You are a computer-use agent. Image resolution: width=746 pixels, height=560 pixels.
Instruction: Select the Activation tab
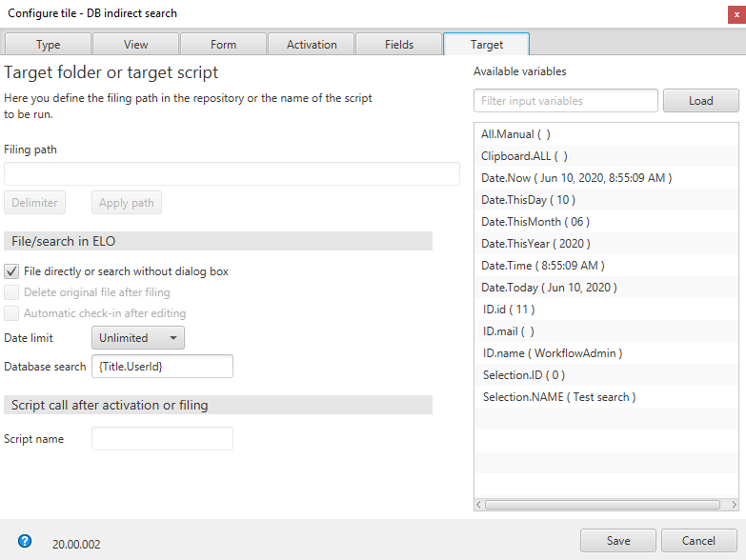click(312, 45)
